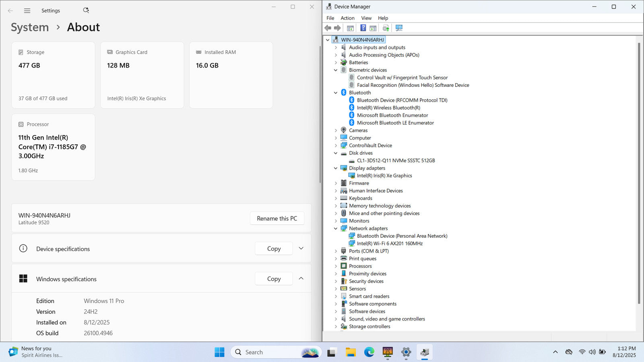The image size is (644, 362).
Task: Click the taskbar Search box
Action: (276, 352)
